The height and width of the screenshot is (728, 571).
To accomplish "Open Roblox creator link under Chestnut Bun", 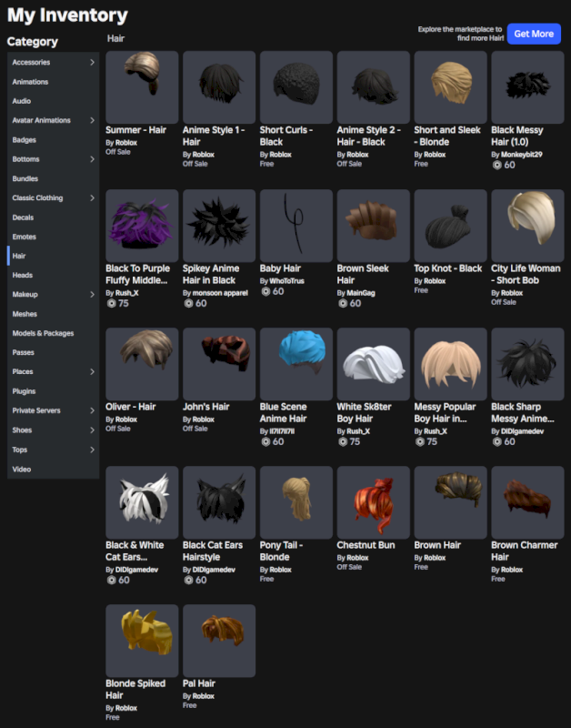I will pyautogui.click(x=357, y=558).
